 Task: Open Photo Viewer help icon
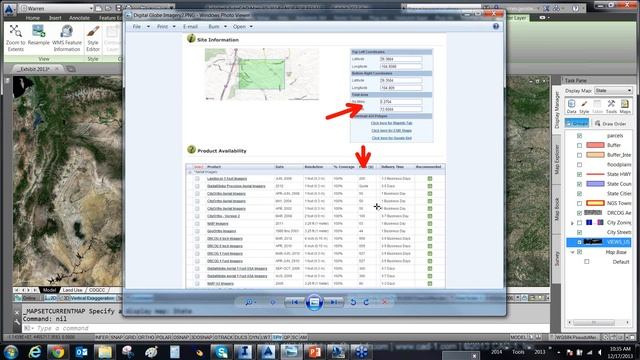(x=496, y=26)
